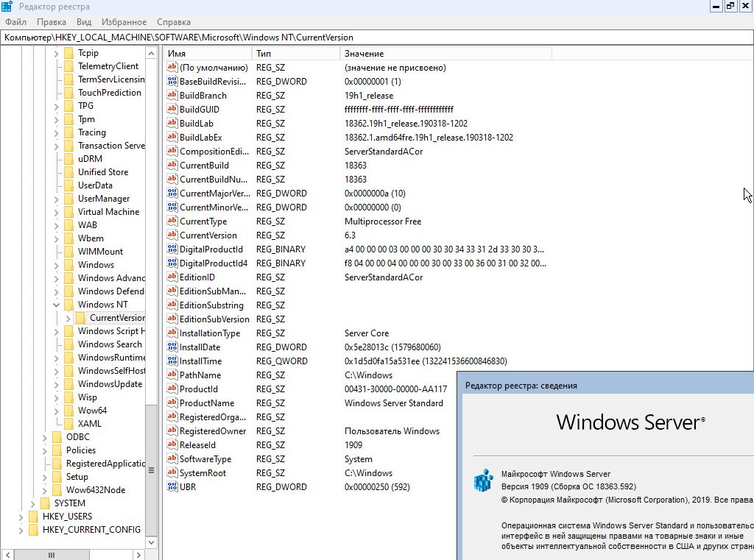Image resolution: width=754 pixels, height=560 pixels.
Task: Click the UBR DWORD value icon
Action: [172, 486]
